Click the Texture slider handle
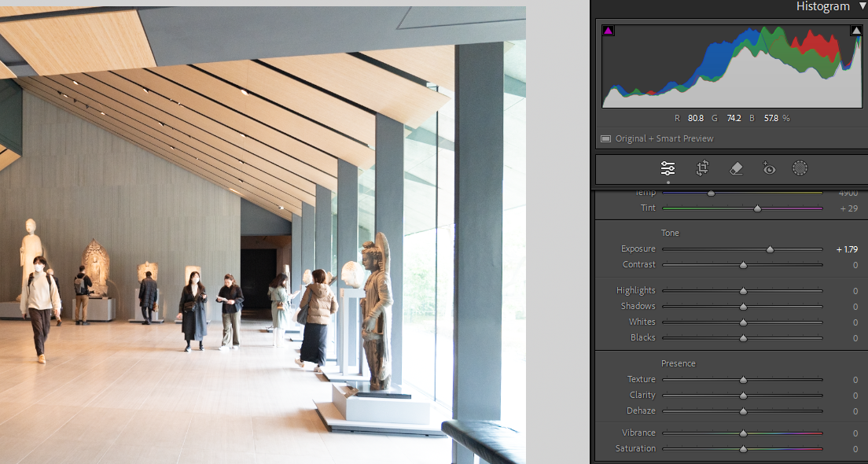Viewport: 868px width, 464px height. pyautogui.click(x=744, y=380)
